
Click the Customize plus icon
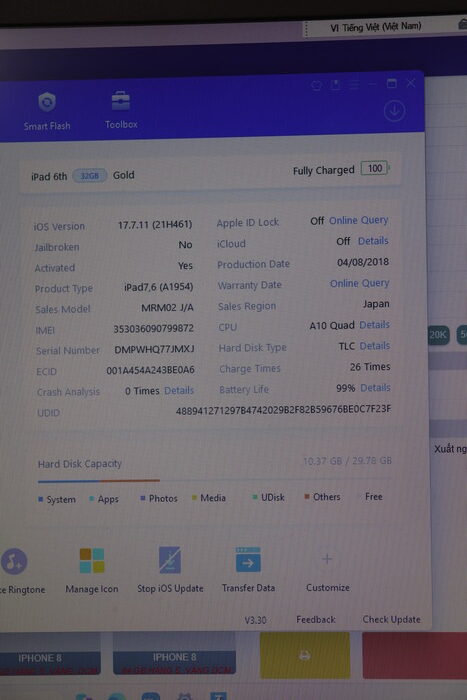point(327,559)
